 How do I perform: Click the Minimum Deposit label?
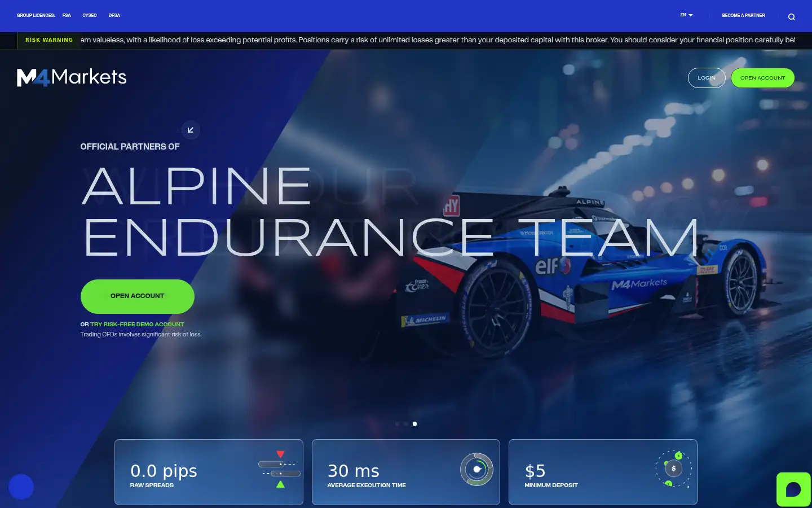[x=551, y=485]
